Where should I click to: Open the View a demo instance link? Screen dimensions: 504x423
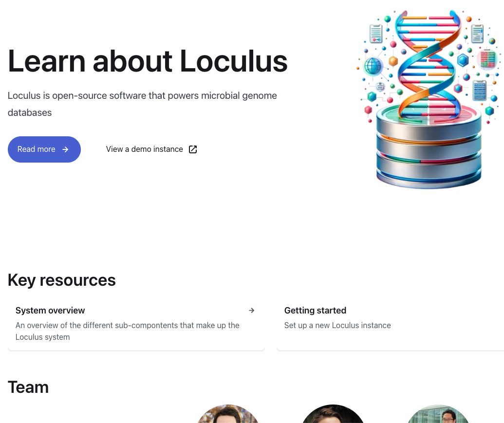pos(151,149)
